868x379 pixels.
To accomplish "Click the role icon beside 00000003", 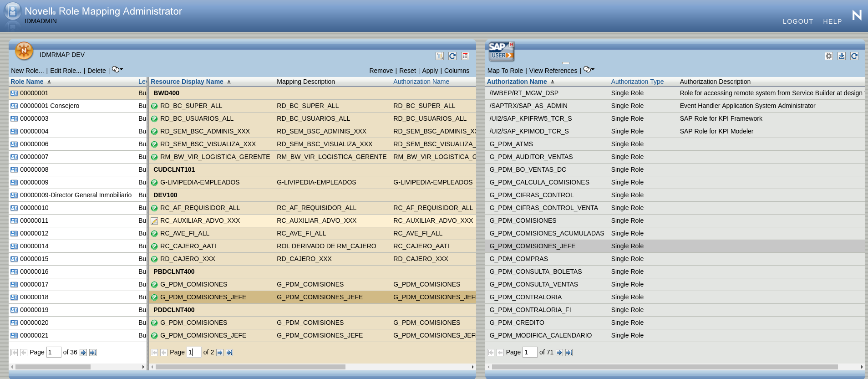I will [x=14, y=119].
